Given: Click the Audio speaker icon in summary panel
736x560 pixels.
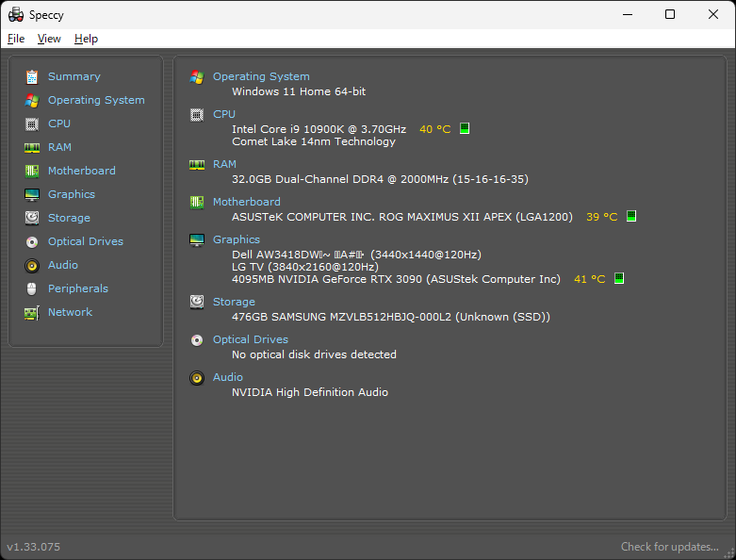Looking at the screenshot, I should click(x=197, y=378).
